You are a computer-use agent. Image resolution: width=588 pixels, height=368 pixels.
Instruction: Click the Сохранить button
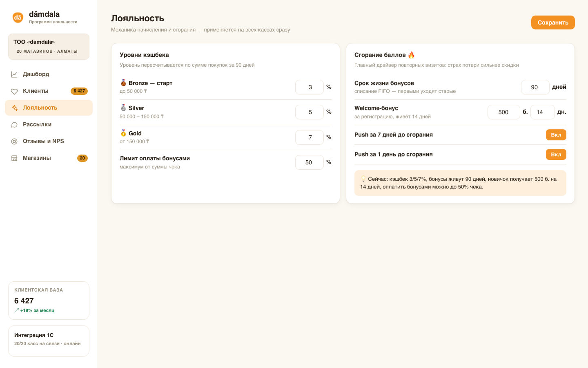(553, 22)
